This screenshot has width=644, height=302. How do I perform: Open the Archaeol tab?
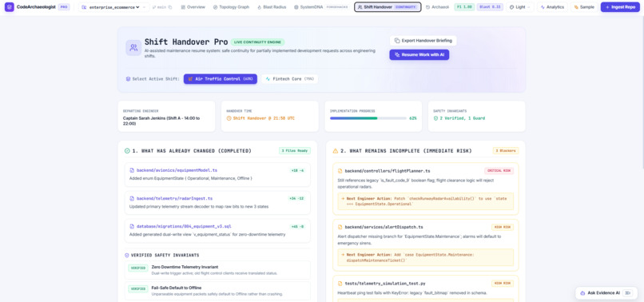coord(437,7)
